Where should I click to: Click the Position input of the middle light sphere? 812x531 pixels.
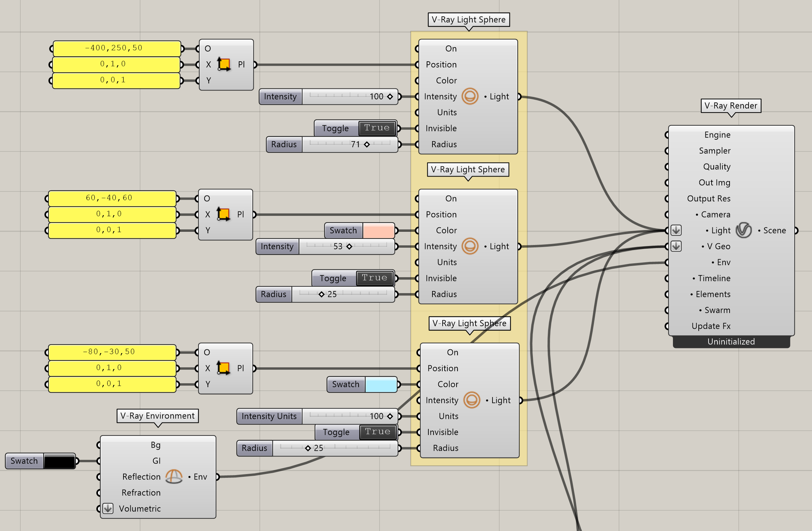click(441, 215)
